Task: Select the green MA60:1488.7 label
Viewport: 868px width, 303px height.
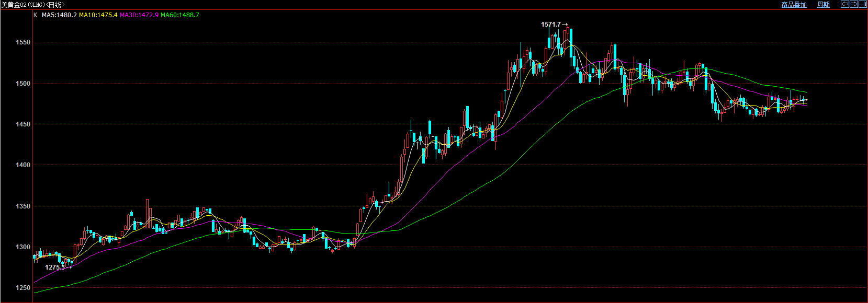Action: click(179, 15)
